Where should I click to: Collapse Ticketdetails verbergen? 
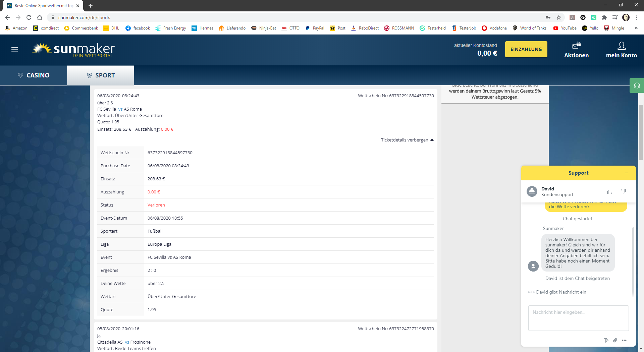pos(407,140)
